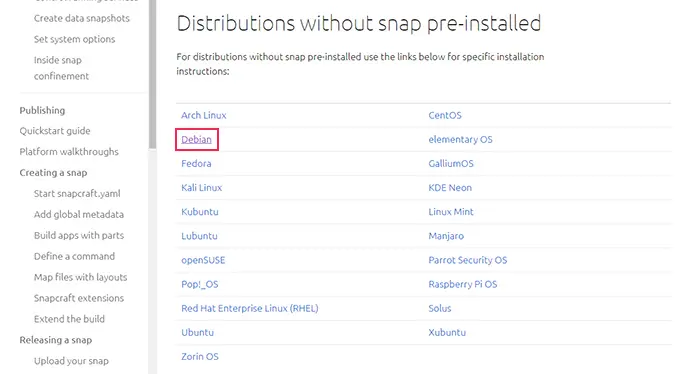The width and height of the screenshot is (700, 374).
Task: Open Platform walkthroughs sidebar item
Action: [69, 152]
